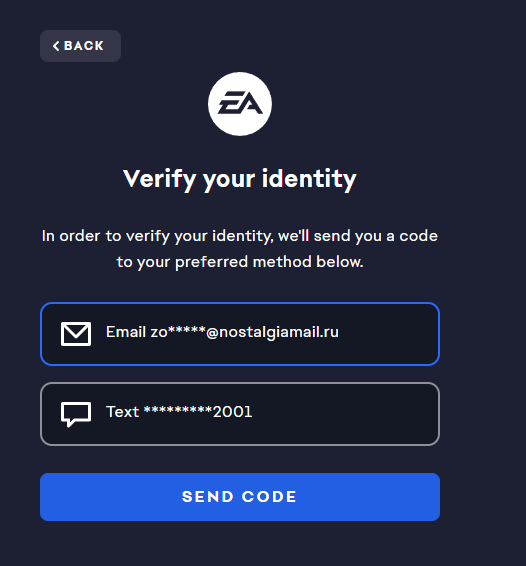The height and width of the screenshot is (566, 526).
Task: Click the masked phone number ending 2001
Action: pos(198,412)
